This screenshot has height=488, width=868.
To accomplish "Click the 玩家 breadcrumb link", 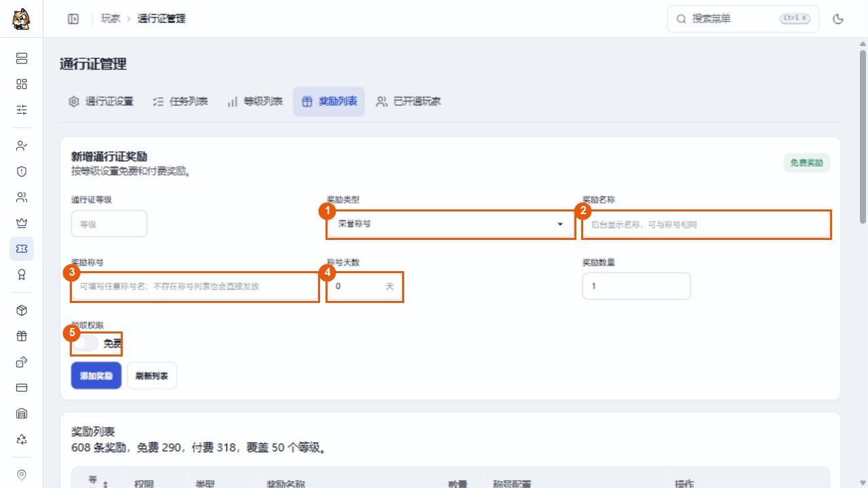I will [x=111, y=19].
